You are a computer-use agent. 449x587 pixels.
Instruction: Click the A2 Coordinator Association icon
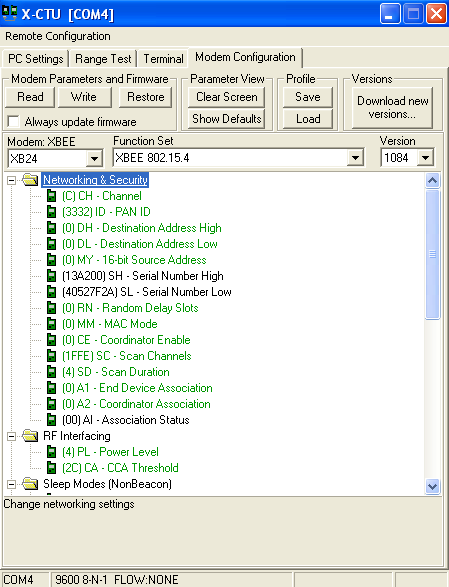click(x=51, y=404)
